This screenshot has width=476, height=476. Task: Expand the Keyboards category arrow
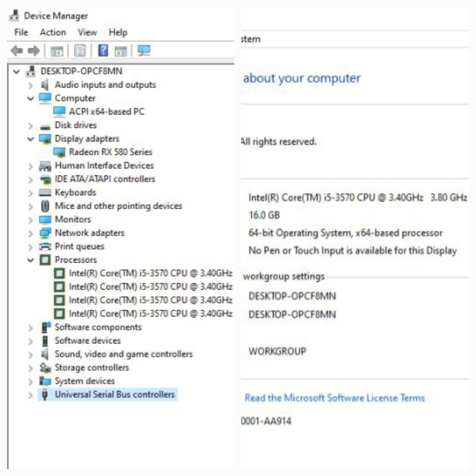pyautogui.click(x=31, y=193)
